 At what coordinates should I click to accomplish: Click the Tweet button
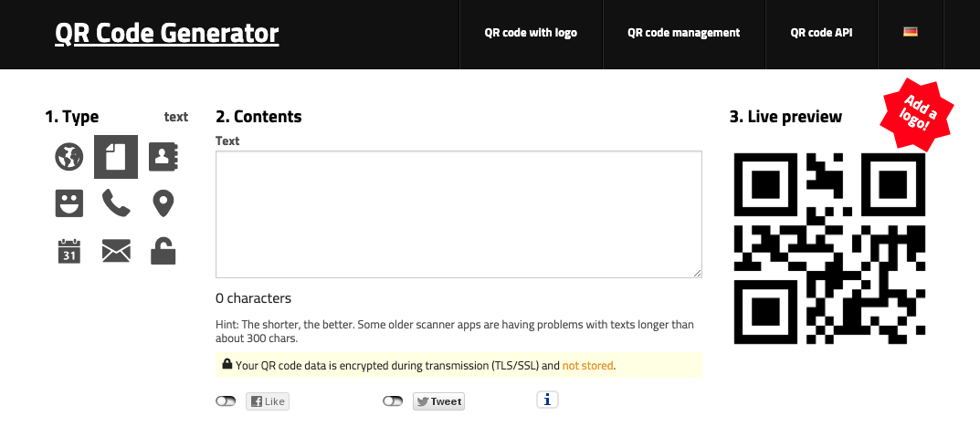438,401
